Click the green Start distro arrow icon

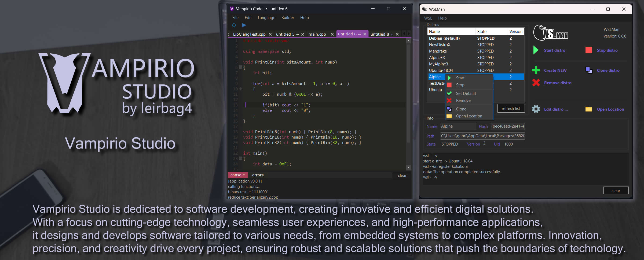pos(536,50)
